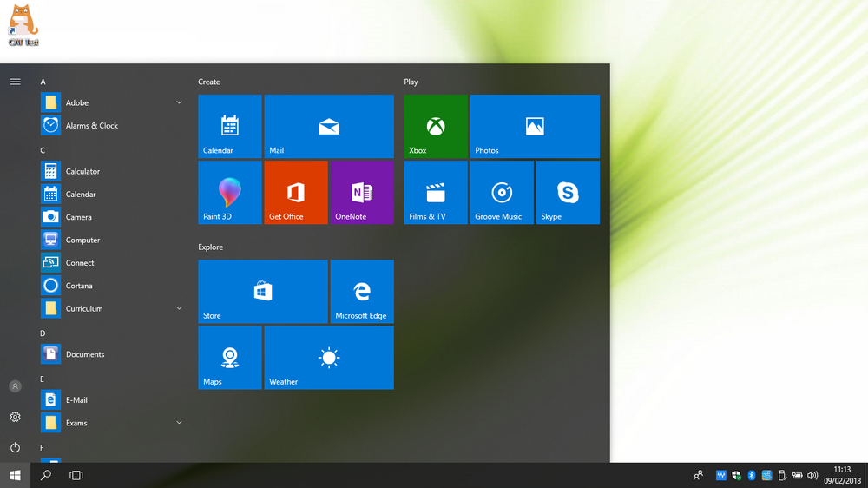Open the CAT Test desktop shortcut
The image size is (868, 488).
pos(23,25)
